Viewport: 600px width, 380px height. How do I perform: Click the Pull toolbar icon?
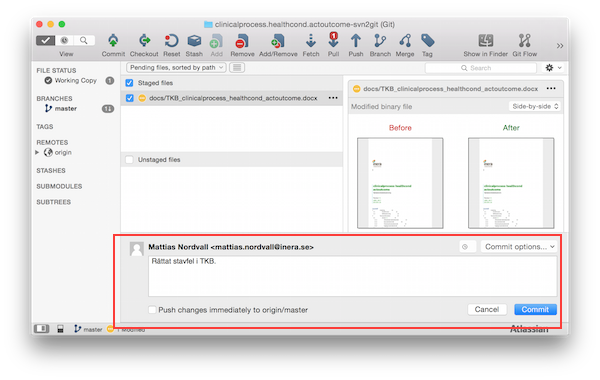333,40
